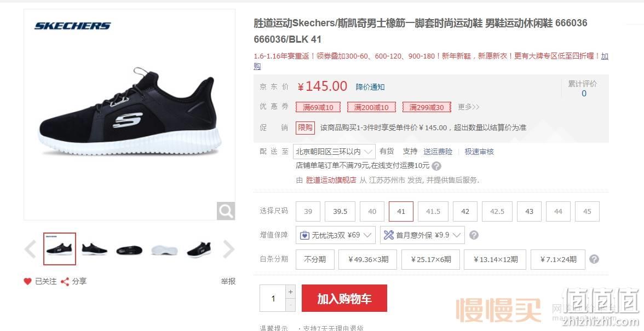Select the second shoe thumbnail image
The height and width of the screenshot is (331, 644).
point(94,249)
